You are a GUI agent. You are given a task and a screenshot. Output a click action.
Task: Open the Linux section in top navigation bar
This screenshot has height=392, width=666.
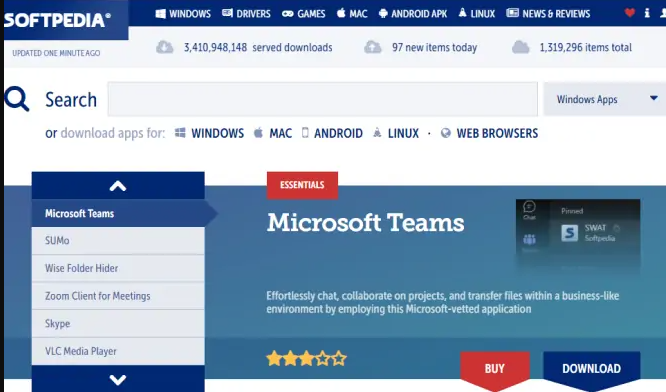pyautogui.click(x=477, y=14)
